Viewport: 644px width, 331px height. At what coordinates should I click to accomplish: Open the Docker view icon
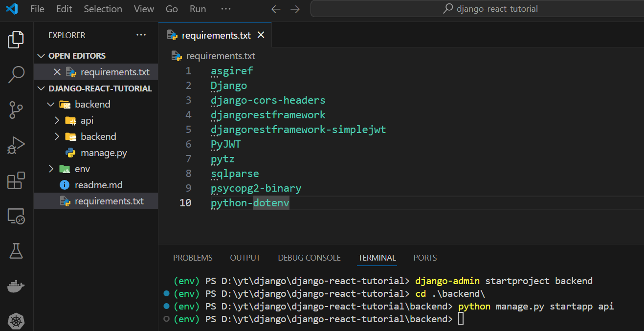click(x=16, y=287)
